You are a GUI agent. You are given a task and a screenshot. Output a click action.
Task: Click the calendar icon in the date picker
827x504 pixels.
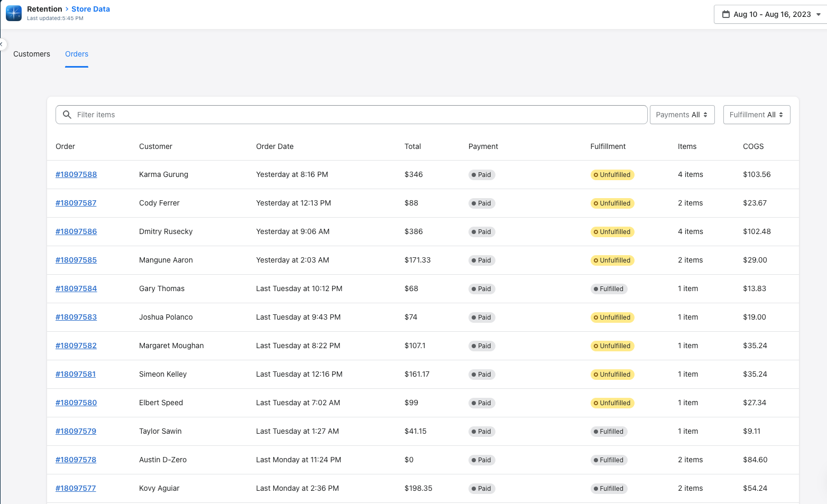(726, 14)
